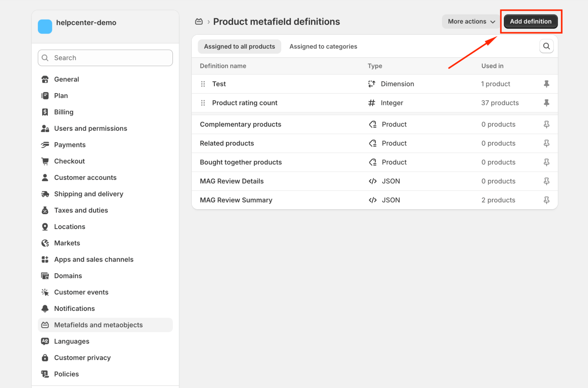
Task: Open Shipping and delivery settings
Action: [89, 194]
